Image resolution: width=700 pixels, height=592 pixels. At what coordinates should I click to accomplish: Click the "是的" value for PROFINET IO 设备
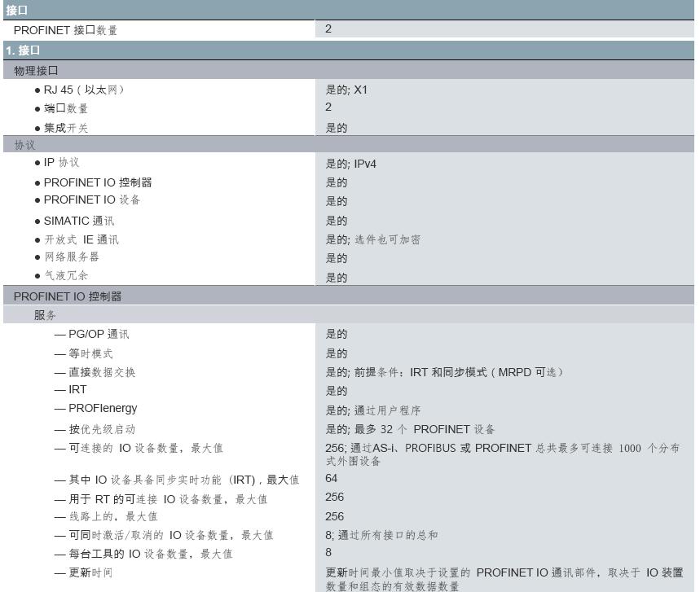(337, 201)
